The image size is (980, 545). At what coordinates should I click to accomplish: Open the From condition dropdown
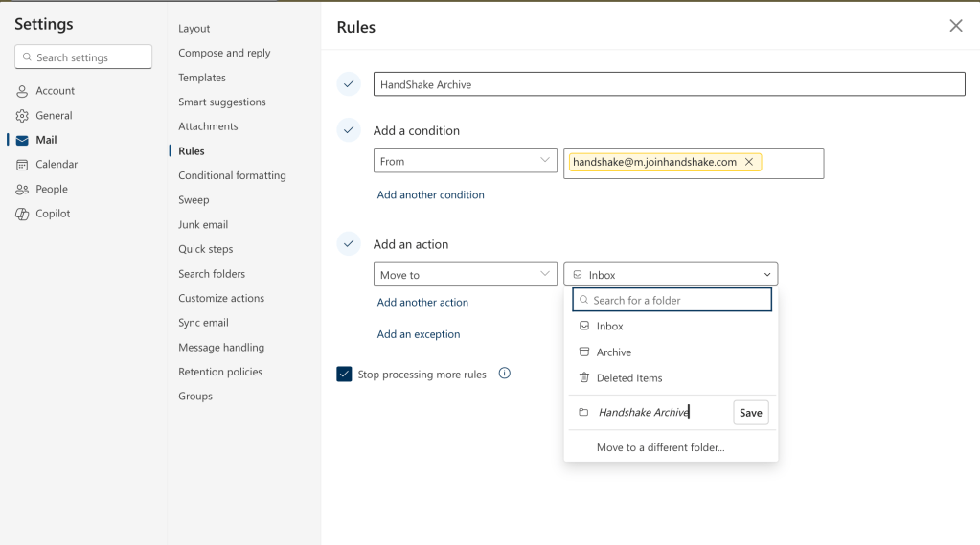(465, 161)
